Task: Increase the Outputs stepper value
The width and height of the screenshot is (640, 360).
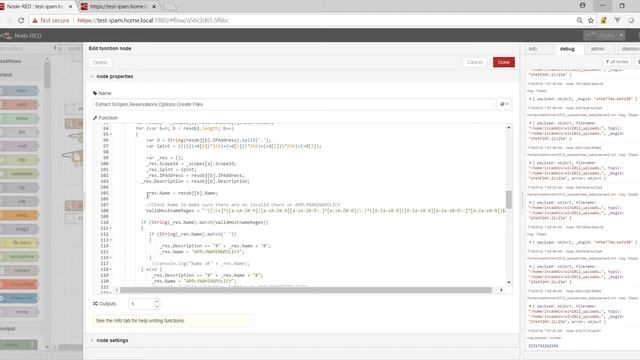Action: 157,301
